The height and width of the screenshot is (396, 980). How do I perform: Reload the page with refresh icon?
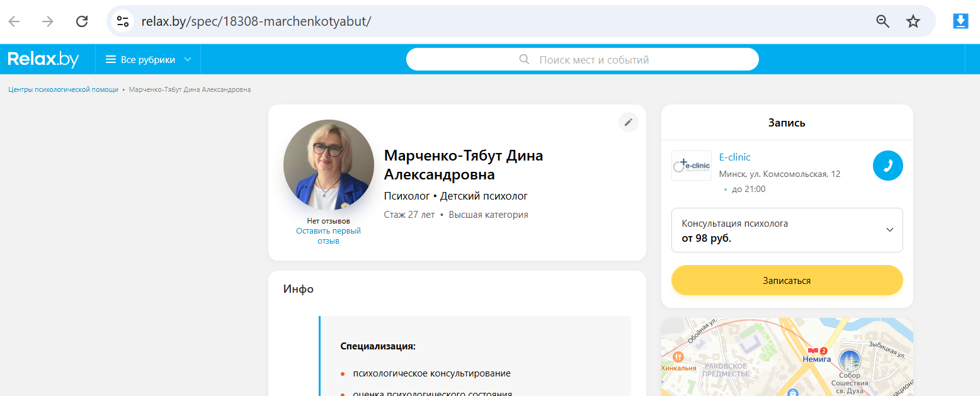point(82,21)
